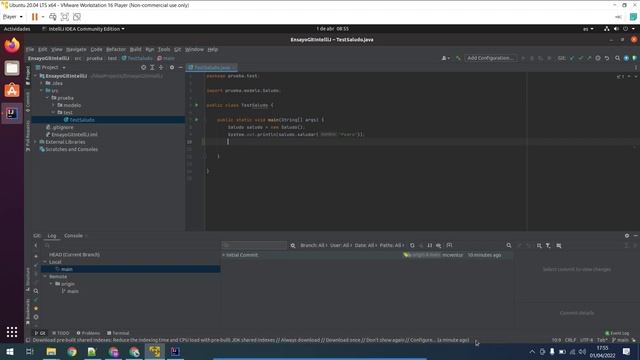Click the Git log search magnifier beside the filter field
Image resolution: width=640 pixels, height=360 pixels.
tap(293, 245)
